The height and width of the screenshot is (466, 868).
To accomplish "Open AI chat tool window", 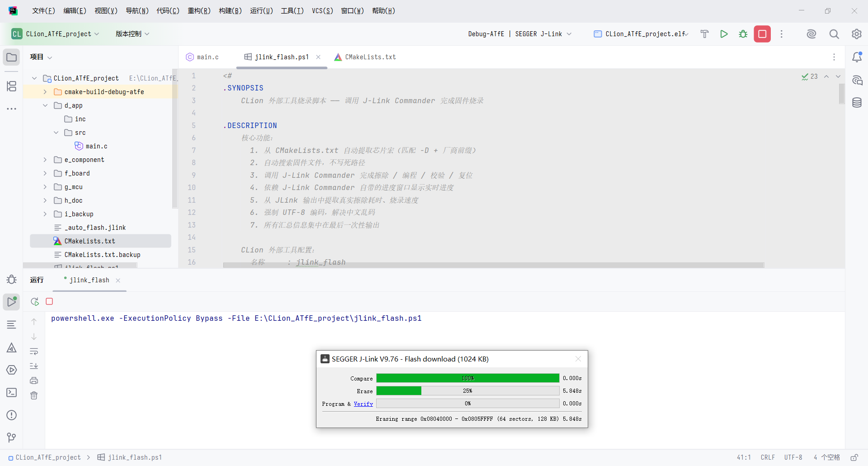I will tap(857, 81).
